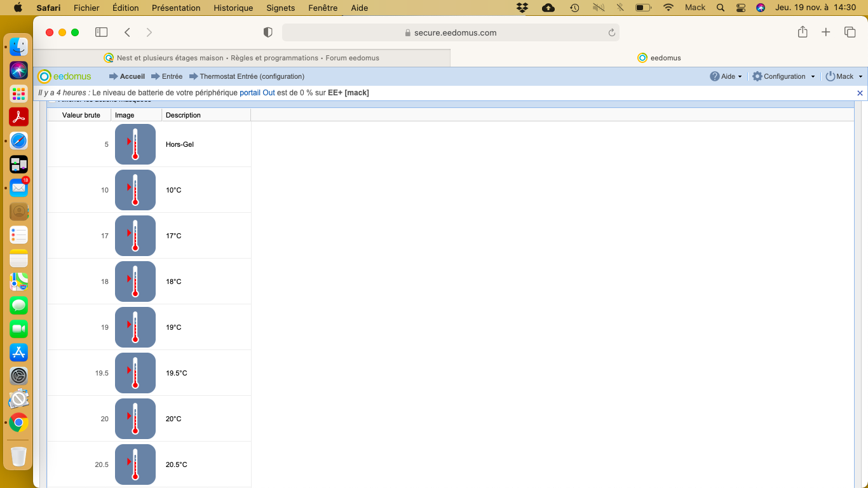
Task: Select the 18°C thermometer image
Action: [135, 281]
